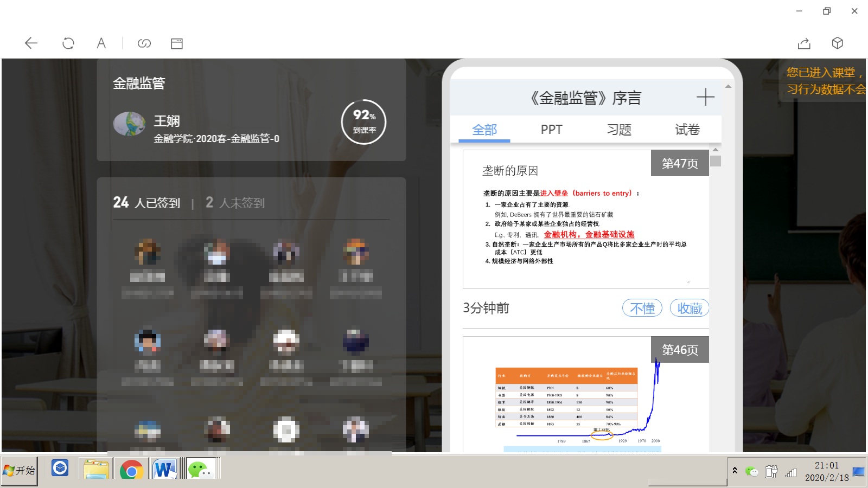Screen dimensions: 868x488
Task: Click the invitation link icon
Action: pyautogui.click(x=144, y=43)
